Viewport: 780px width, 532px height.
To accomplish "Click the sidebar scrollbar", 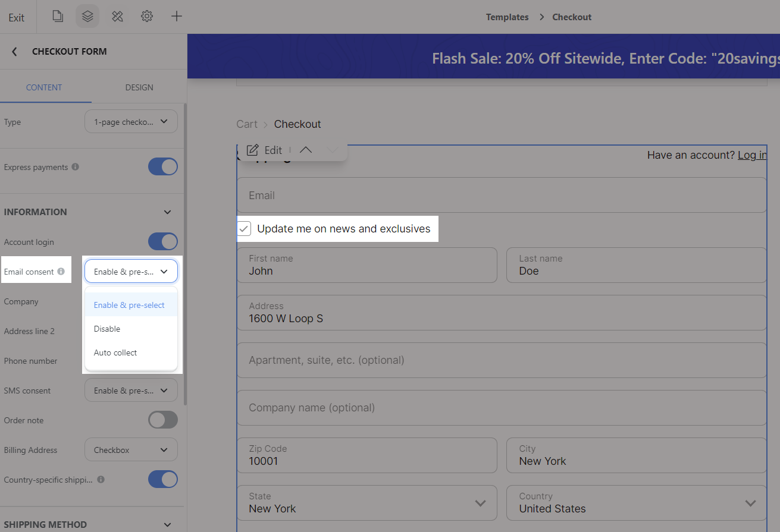I will click(x=185, y=256).
